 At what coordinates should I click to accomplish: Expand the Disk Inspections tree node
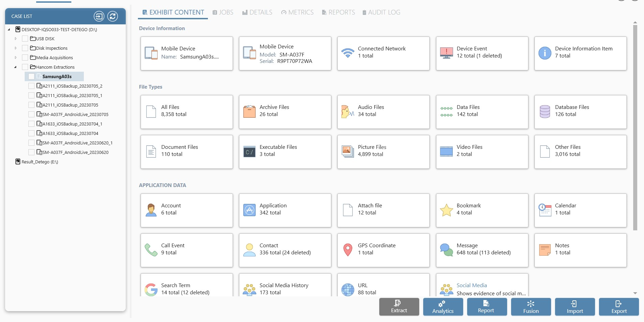click(16, 48)
